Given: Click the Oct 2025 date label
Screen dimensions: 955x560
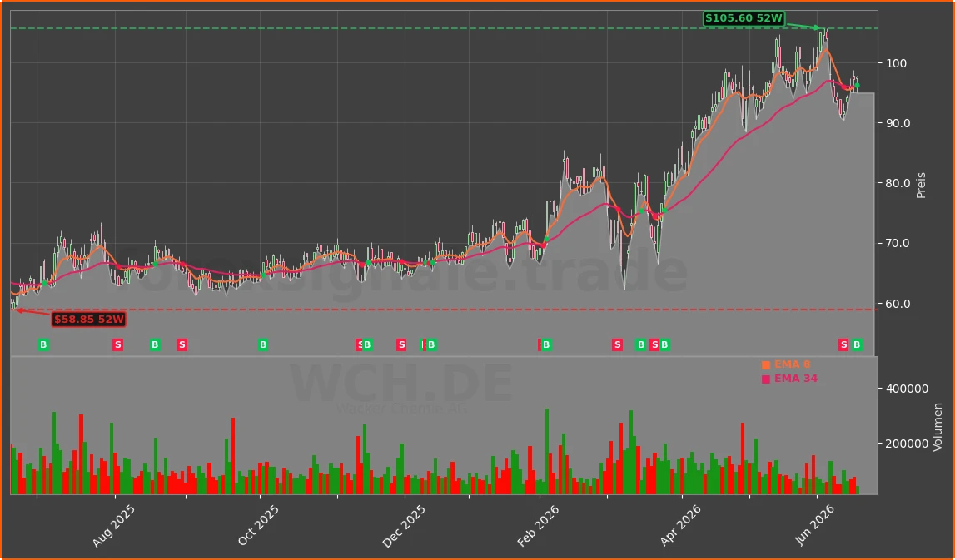Looking at the screenshot, I should pyautogui.click(x=258, y=526).
